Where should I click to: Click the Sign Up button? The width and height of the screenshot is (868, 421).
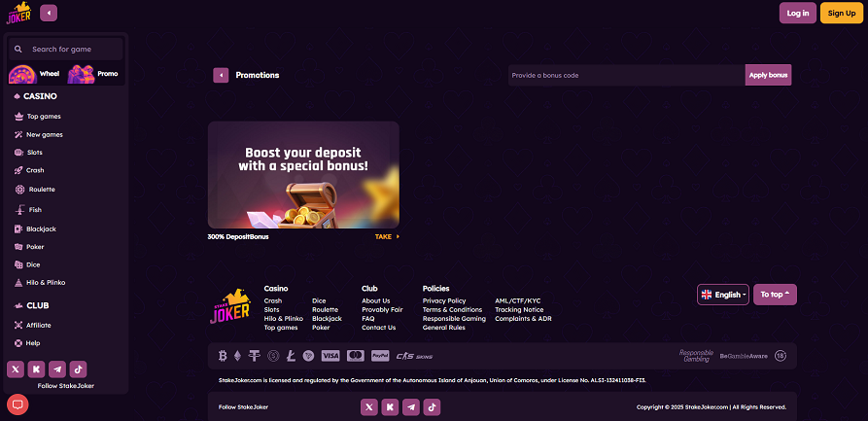(x=842, y=13)
